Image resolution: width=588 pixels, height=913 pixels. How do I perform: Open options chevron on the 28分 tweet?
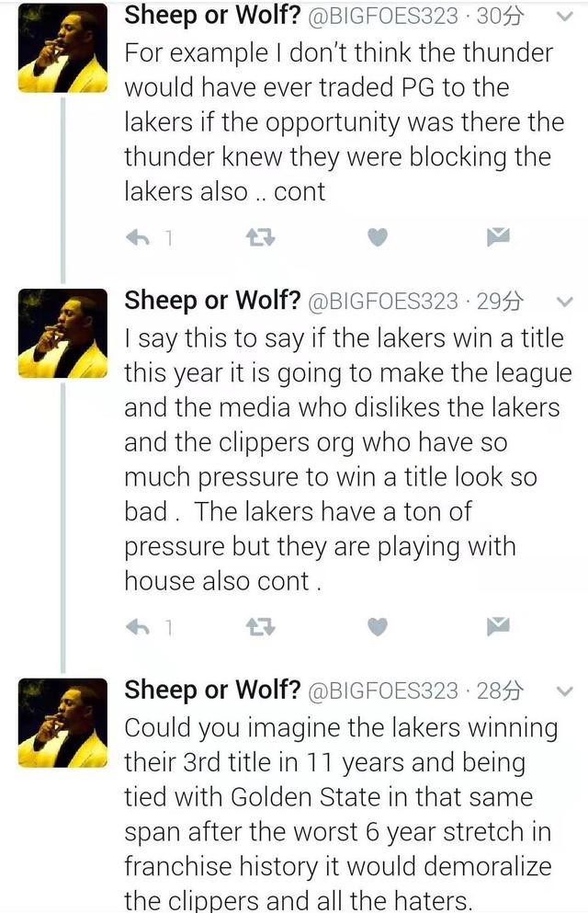565,691
